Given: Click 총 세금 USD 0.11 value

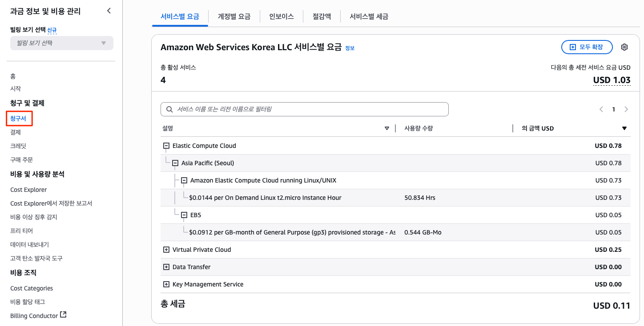Looking at the screenshot, I should [x=612, y=306].
